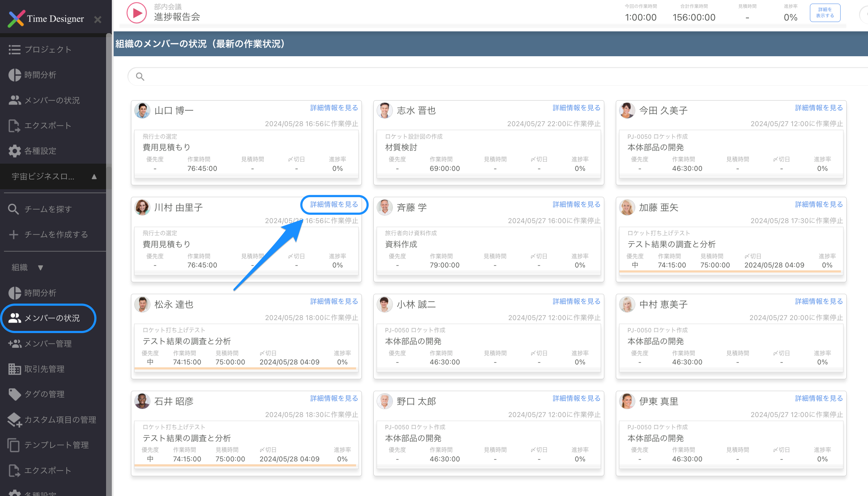The width and height of the screenshot is (868, 496).
Task: Expand the 組織 dropdown arrow
Action: click(40, 267)
